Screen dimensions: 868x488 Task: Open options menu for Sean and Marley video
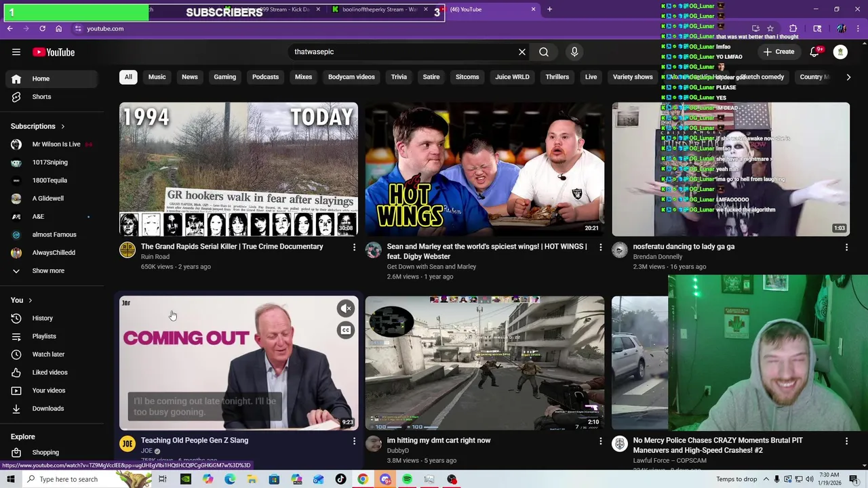pyautogui.click(x=600, y=247)
